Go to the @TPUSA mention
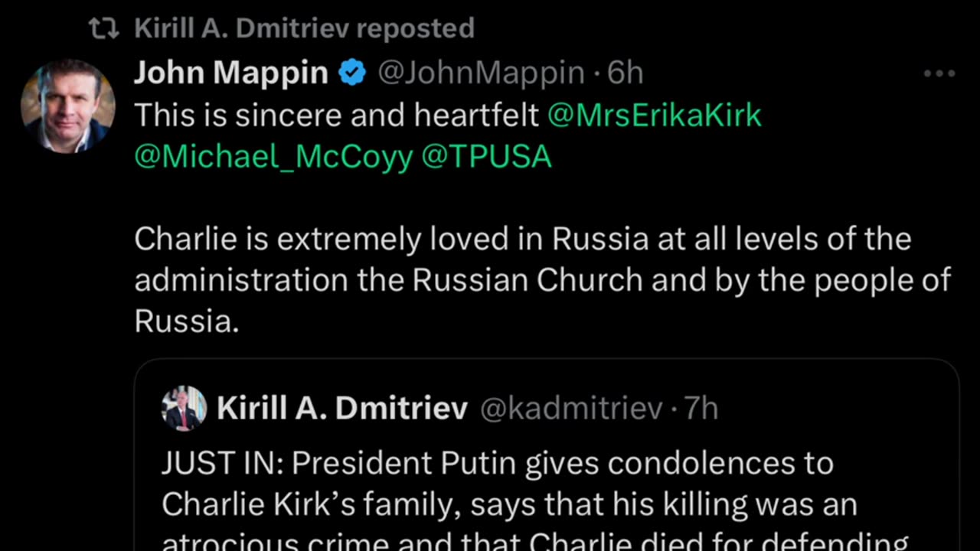Screen dimensions: 980x551 tap(486, 156)
